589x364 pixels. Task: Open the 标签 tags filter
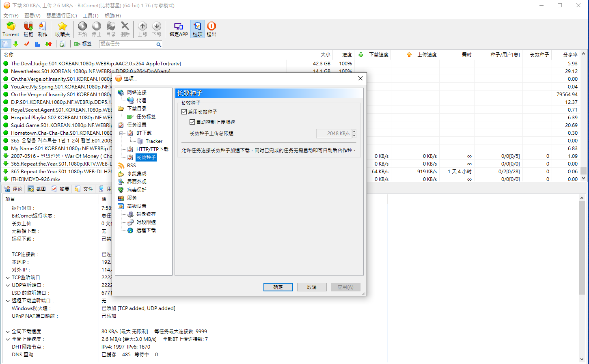pos(83,44)
